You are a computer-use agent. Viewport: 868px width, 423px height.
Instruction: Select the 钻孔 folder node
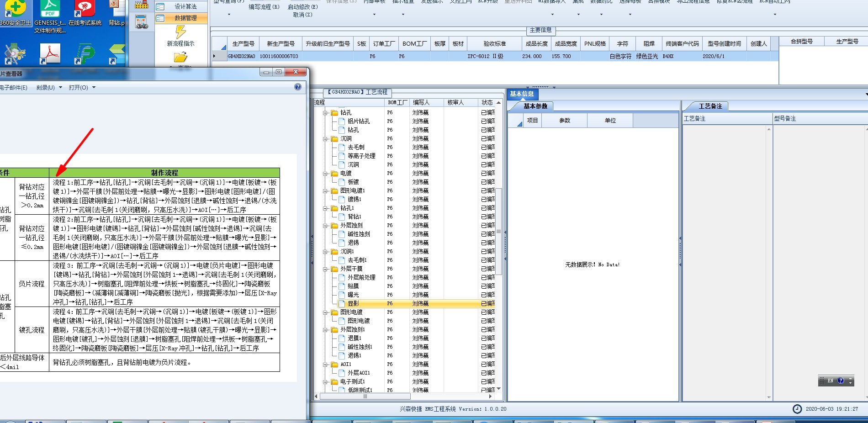coord(346,112)
